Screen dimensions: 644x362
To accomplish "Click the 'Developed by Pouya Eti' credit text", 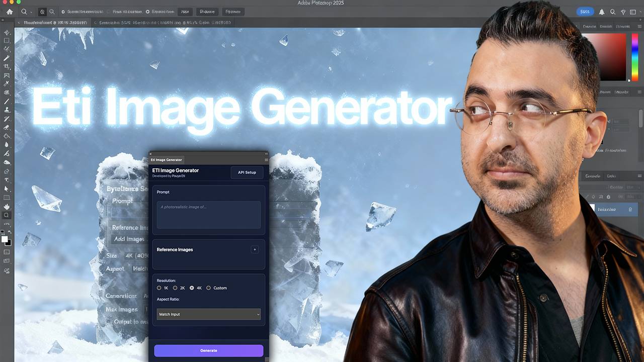I will click(169, 176).
